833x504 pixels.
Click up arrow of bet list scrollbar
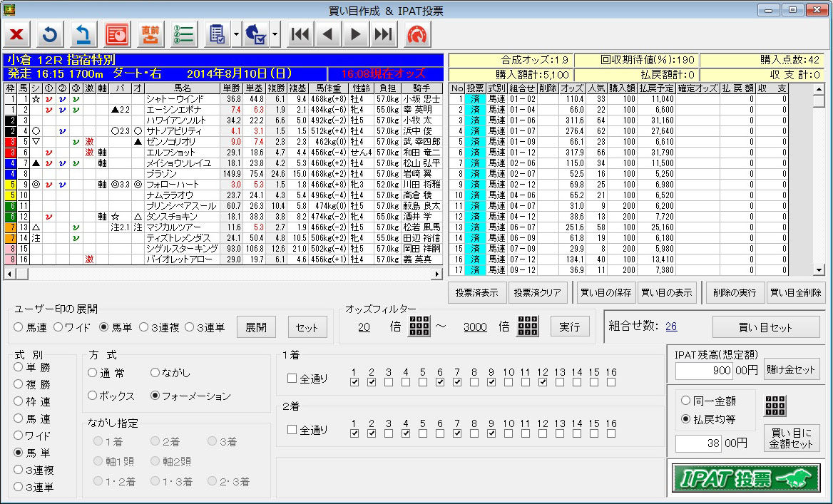click(819, 89)
